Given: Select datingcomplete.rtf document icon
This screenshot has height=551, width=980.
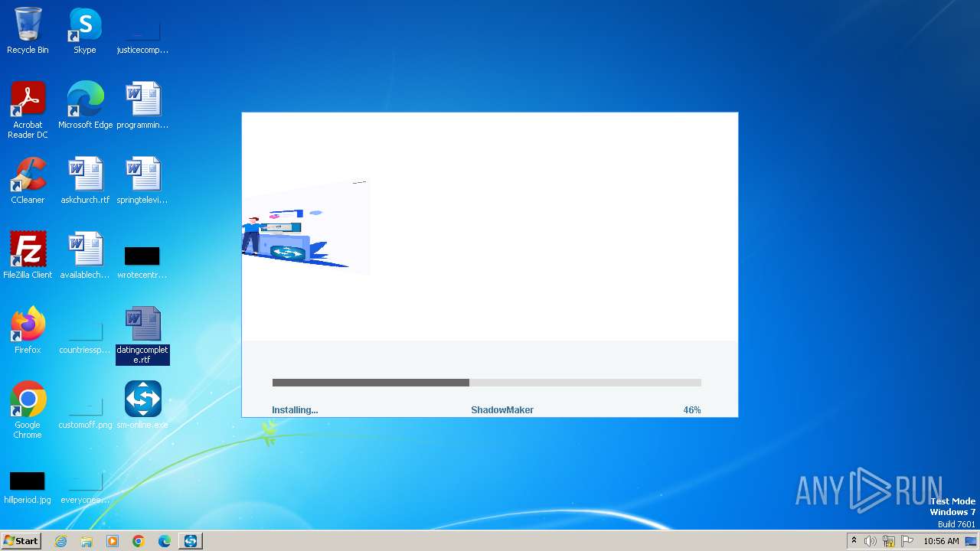Looking at the screenshot, I should (x=142, y=334).
